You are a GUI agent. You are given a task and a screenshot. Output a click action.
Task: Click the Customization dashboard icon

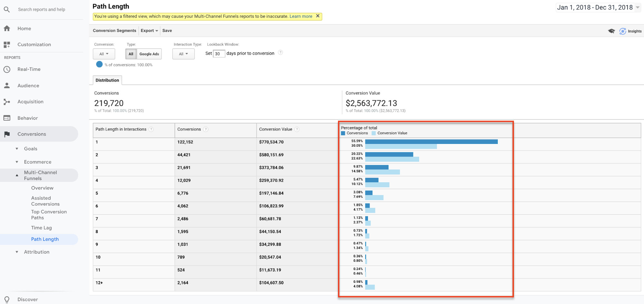point(7,44)
